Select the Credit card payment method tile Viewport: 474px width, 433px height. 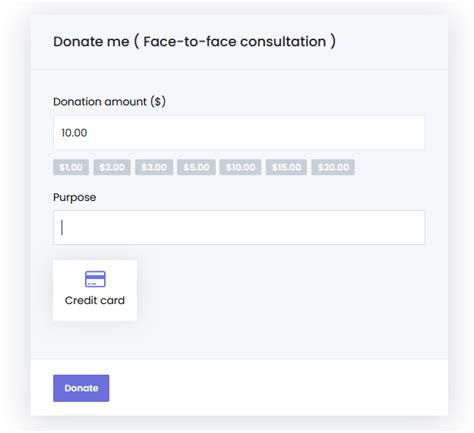[95, 290]
